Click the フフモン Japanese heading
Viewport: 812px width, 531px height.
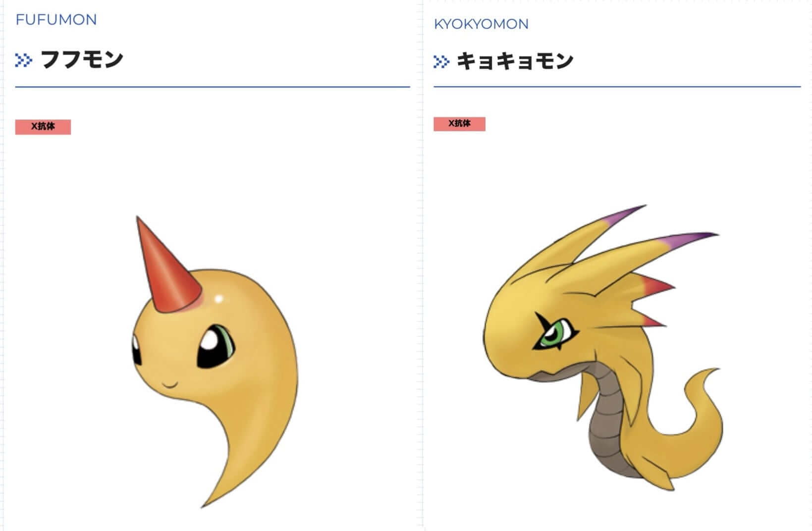click(82, 60)
